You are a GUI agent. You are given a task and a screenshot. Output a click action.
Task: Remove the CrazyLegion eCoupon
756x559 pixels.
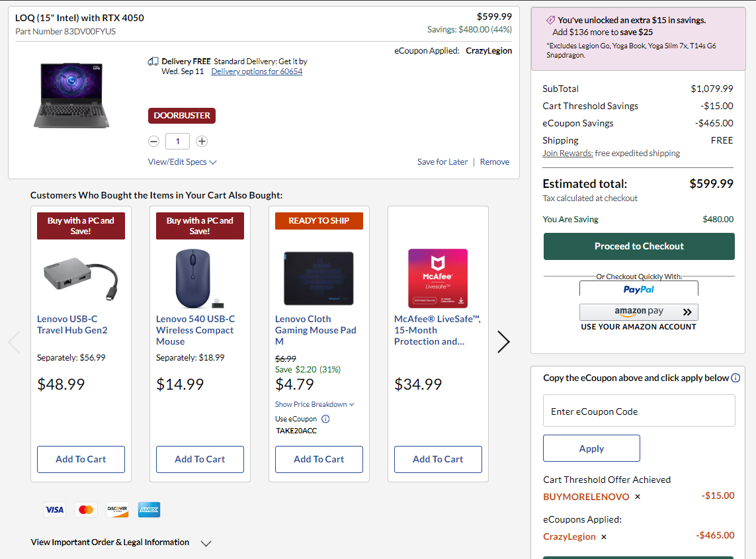[604, 537]
